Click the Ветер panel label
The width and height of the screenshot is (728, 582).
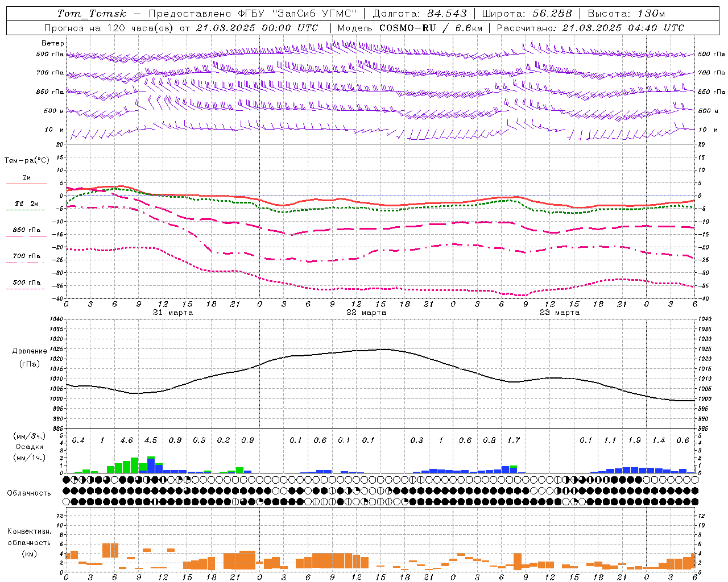click(x=53, y=43)
